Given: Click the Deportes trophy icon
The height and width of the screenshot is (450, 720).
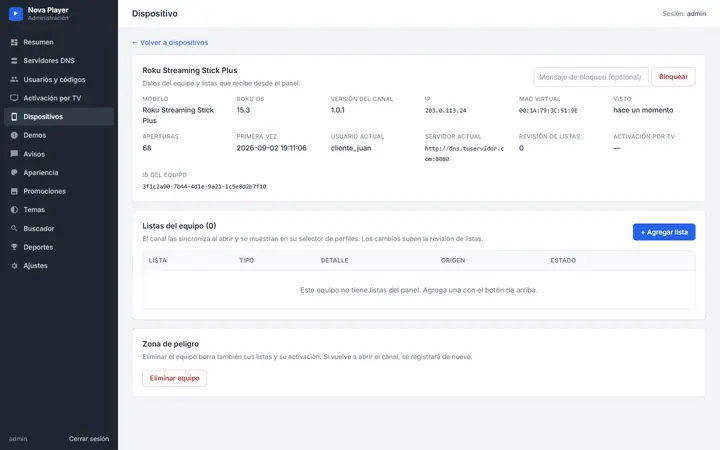Looking at the screenshot, I should pos(14,247).
